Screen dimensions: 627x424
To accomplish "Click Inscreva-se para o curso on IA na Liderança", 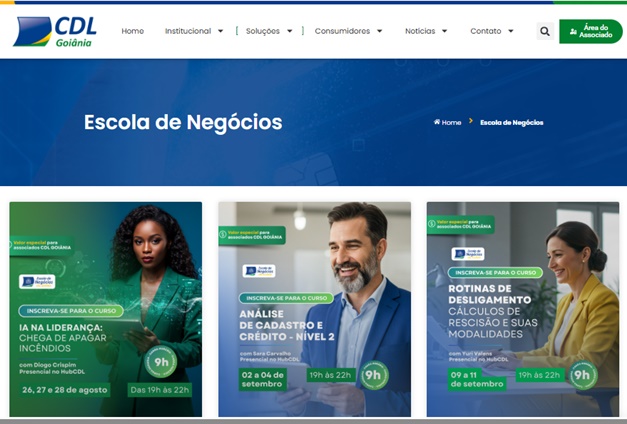I will pos(71,311).
